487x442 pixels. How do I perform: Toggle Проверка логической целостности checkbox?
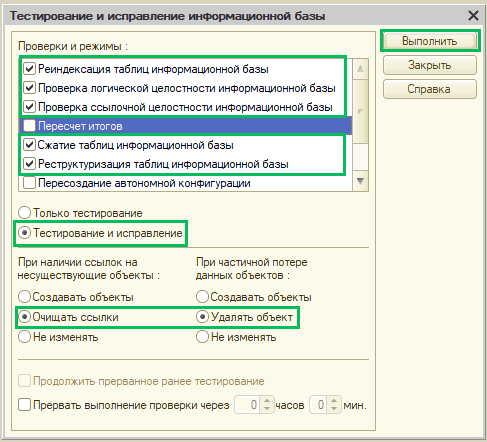click(29, 88)
